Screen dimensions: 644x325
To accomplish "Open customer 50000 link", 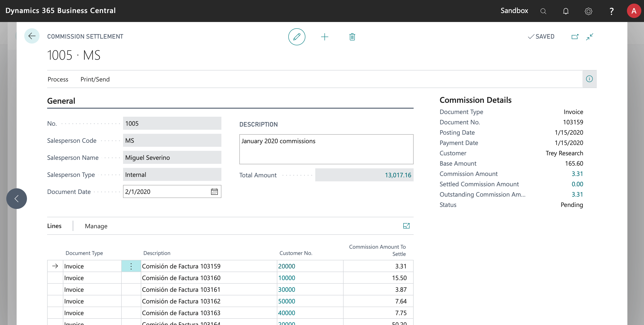I will click(287, 301).
